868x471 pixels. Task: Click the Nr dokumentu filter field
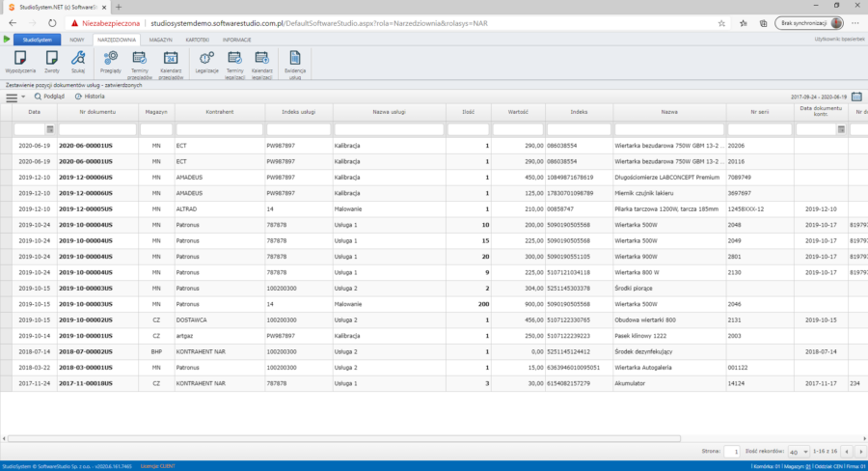click(97, 129)
